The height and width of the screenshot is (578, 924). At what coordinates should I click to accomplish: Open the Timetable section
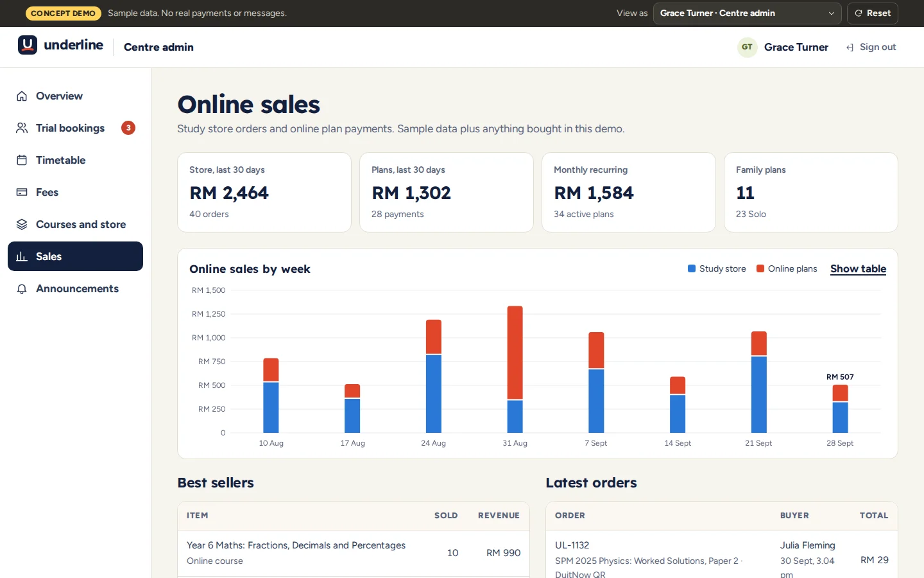click(x=75, y=160)
